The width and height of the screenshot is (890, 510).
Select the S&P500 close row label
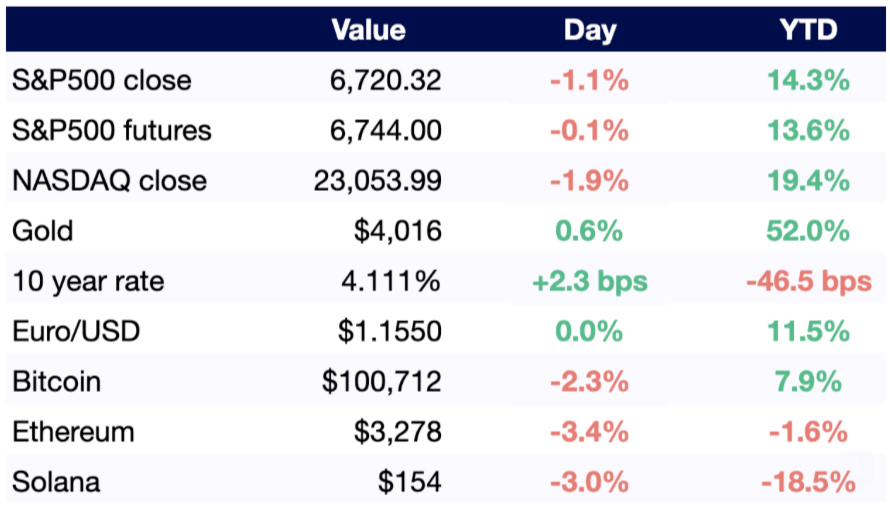(x=101, y=81)
